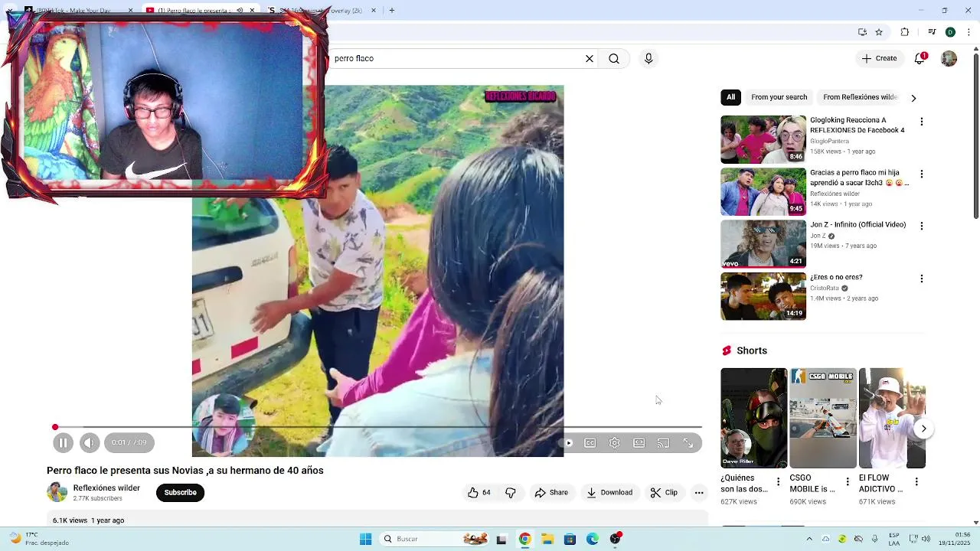Open 'Gracias a perro flaco mi hija' video title
The width and height of the screenshot is (980, 551).
point(859,178)
